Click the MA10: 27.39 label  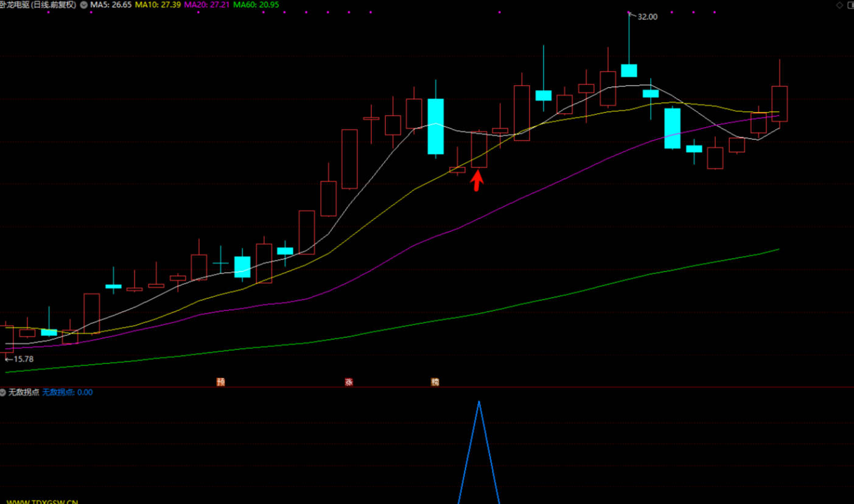tap(158, 4)
